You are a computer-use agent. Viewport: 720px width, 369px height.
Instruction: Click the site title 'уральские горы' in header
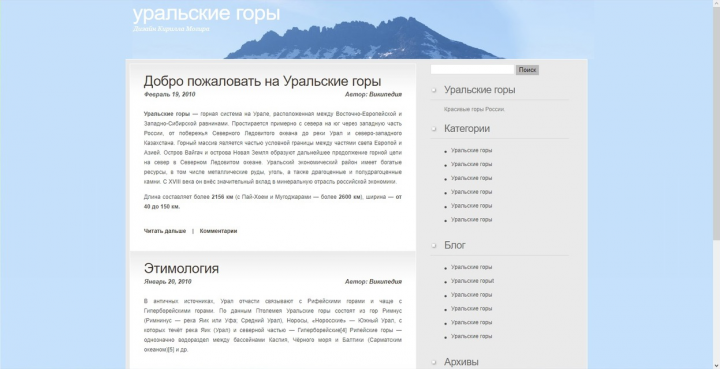coord(206,14)
